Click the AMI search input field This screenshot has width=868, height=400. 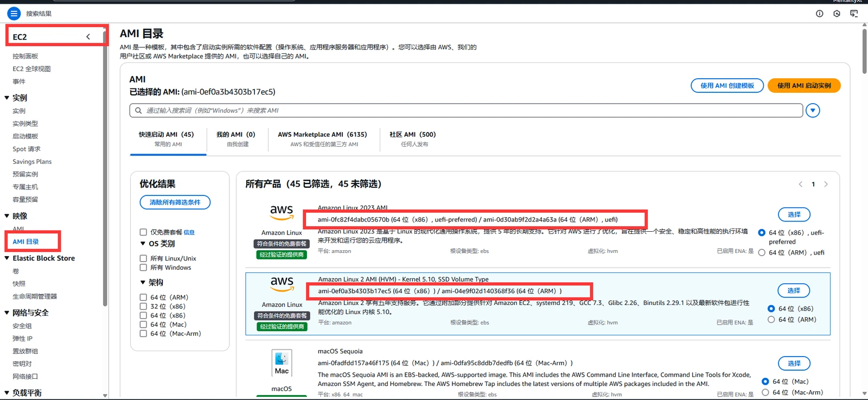pyautogui.click(x=466, y=111)
